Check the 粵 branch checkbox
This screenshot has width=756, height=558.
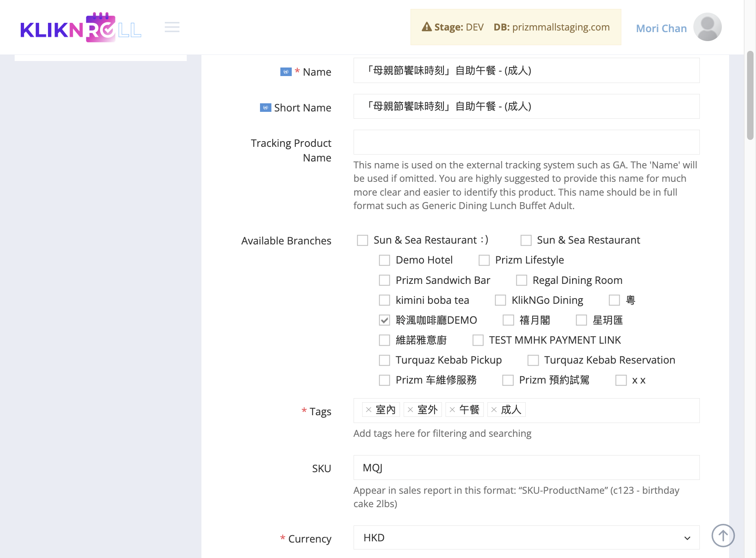pos(614,300)
